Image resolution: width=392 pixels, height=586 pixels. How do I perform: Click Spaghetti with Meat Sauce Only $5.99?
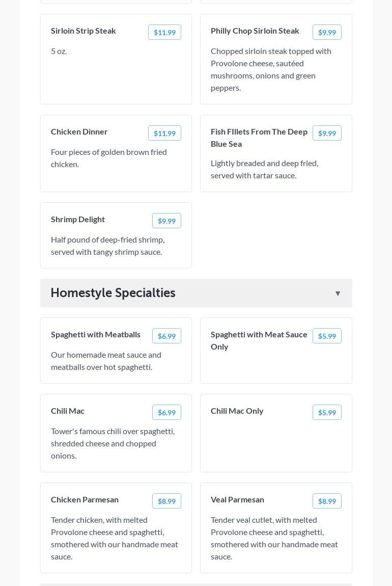327,336
